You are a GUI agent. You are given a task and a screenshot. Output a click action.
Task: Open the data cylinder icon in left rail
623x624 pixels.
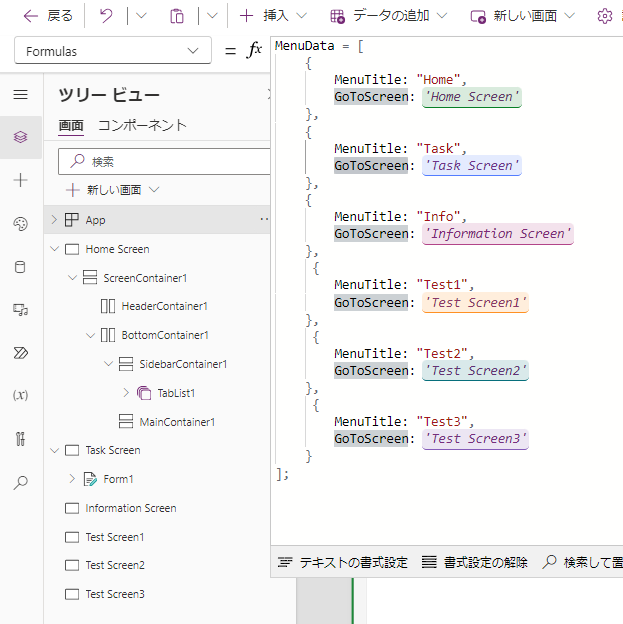(20, 267)
